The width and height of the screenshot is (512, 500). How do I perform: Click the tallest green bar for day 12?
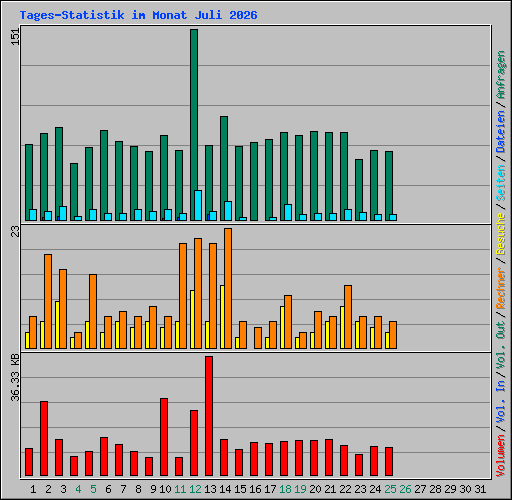pyautogui.click(x=194, y=125)
